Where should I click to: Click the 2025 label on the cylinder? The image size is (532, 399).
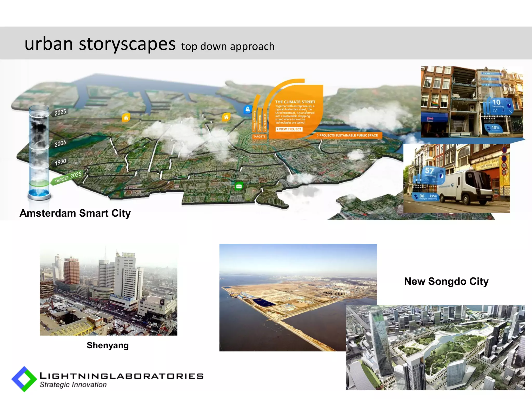pyautogui.click(x=60, y=112)
